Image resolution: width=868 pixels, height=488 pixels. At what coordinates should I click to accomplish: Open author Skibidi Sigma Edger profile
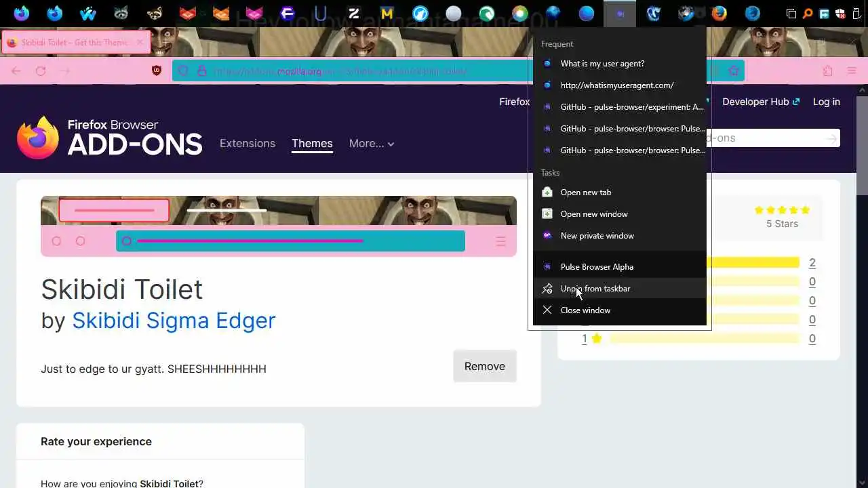pos(174,320)
